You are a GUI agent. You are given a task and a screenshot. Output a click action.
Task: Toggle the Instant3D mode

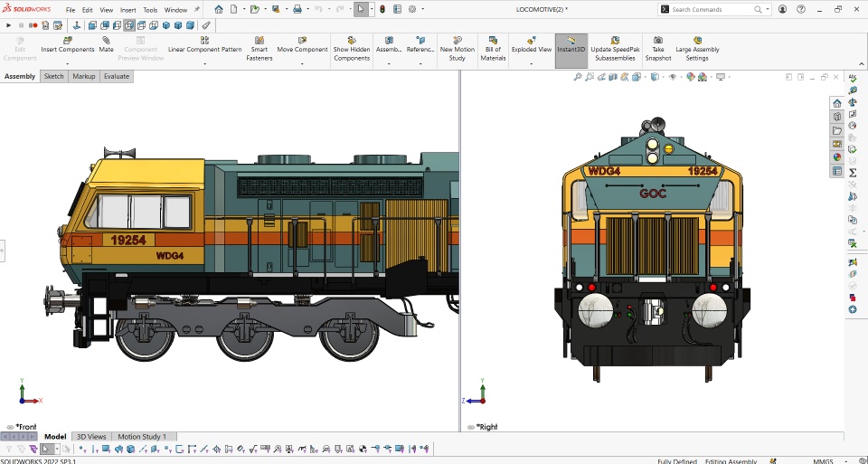pyautogui.click(x=571, y=45)
